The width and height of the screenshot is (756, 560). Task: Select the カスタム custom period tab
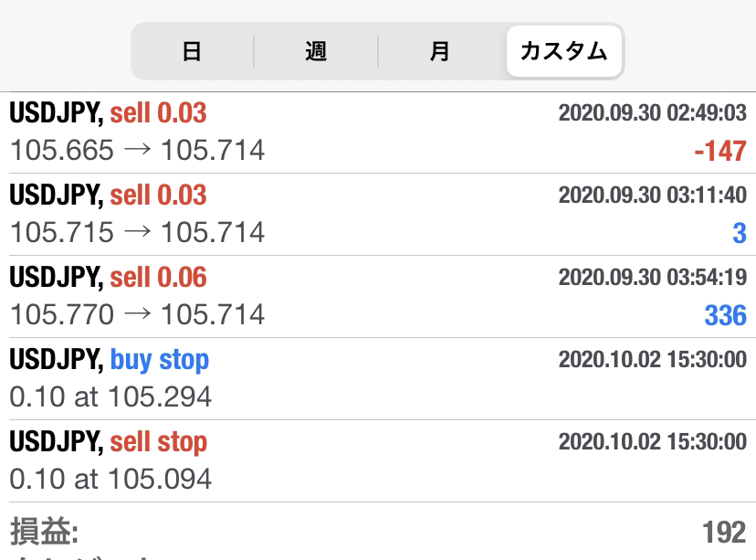(563, 51)
